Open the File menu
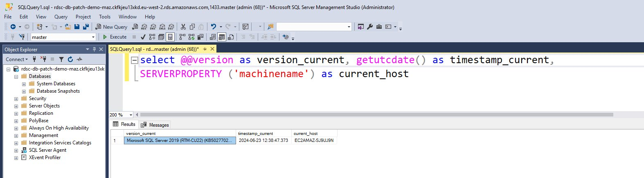This screenshot has width=644, height=178. pos(8,17)
